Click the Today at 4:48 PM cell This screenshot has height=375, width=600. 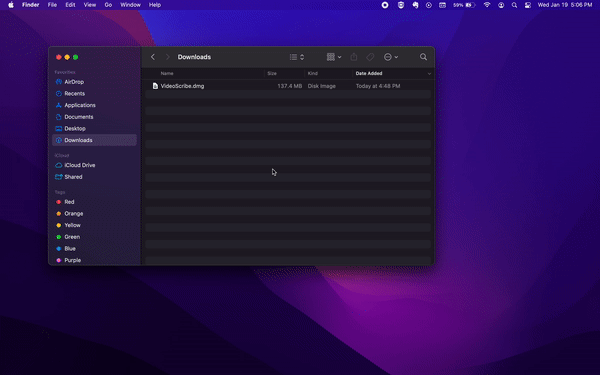point(378,86)
